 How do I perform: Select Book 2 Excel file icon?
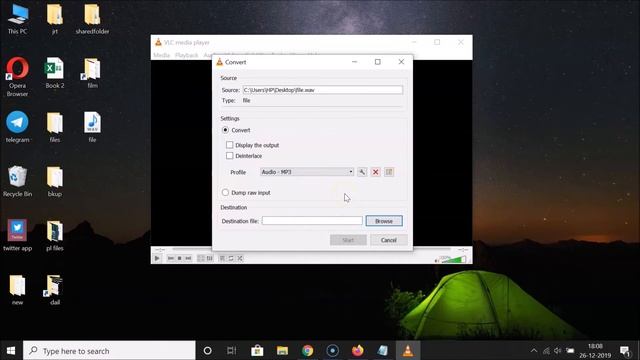pyautogui.click(x=55, y=73)
